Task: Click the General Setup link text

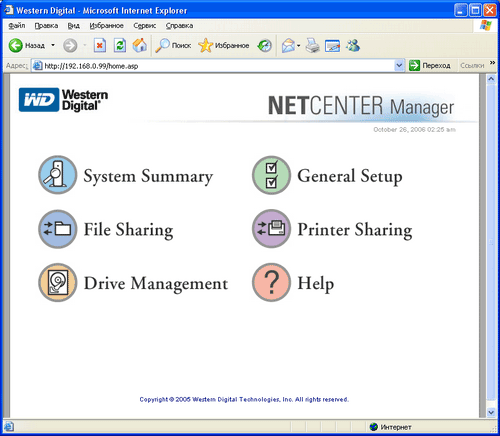Action: pos(350,176)
